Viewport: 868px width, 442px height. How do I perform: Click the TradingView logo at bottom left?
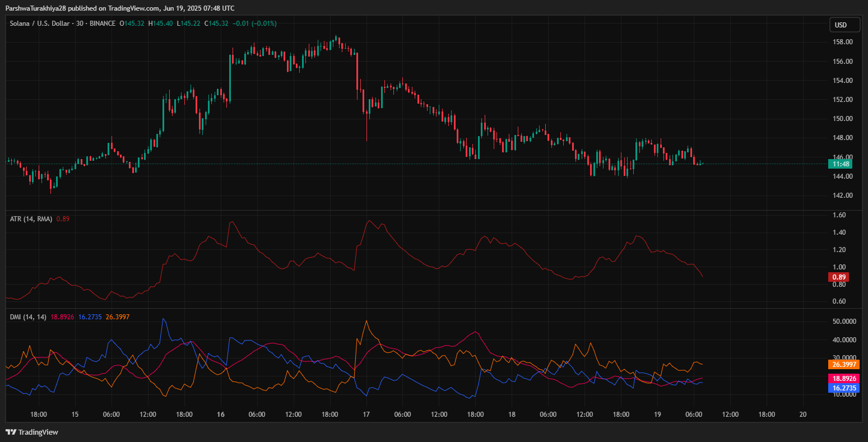[x=32, y=432]
